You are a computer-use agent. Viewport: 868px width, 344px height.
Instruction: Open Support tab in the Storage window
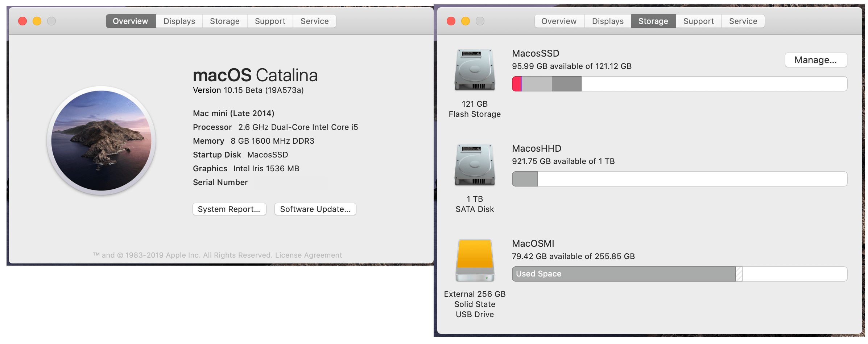[699, 21]
